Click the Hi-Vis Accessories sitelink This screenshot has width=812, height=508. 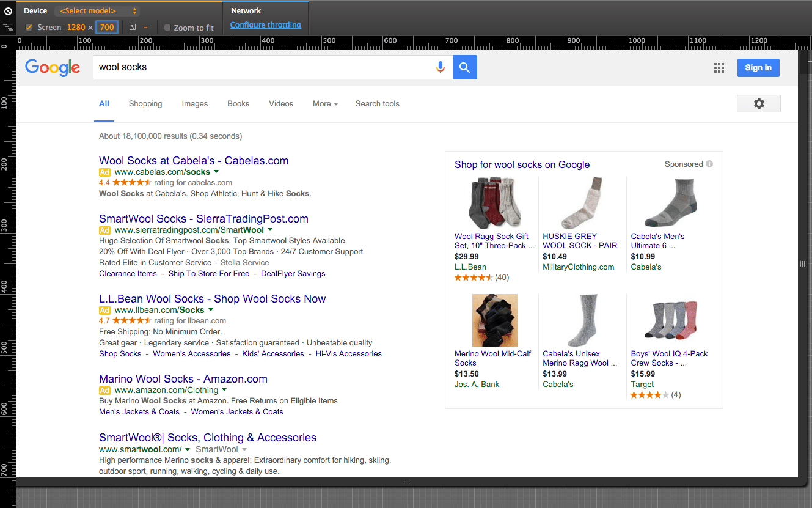pos(349,354)
